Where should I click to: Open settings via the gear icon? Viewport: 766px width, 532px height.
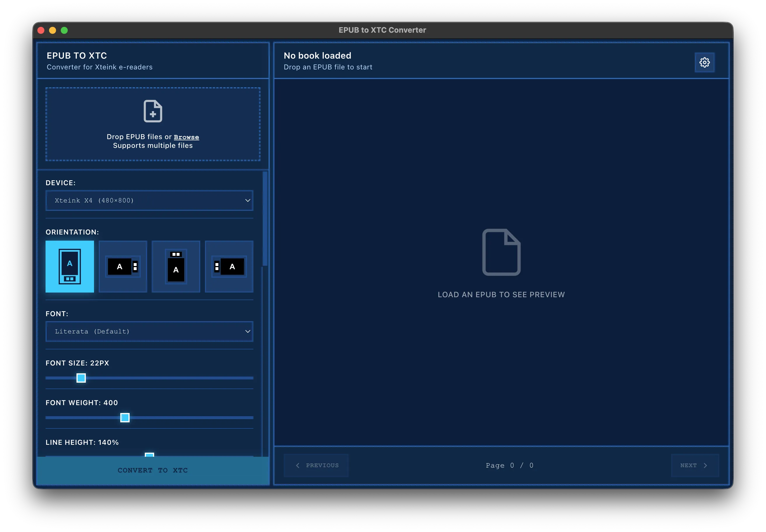pyautogui.click(x=704, y=62)
